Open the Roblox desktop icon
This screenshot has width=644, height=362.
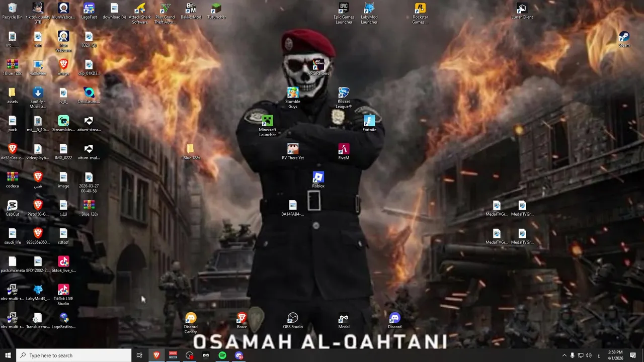(x=318, y=180)
